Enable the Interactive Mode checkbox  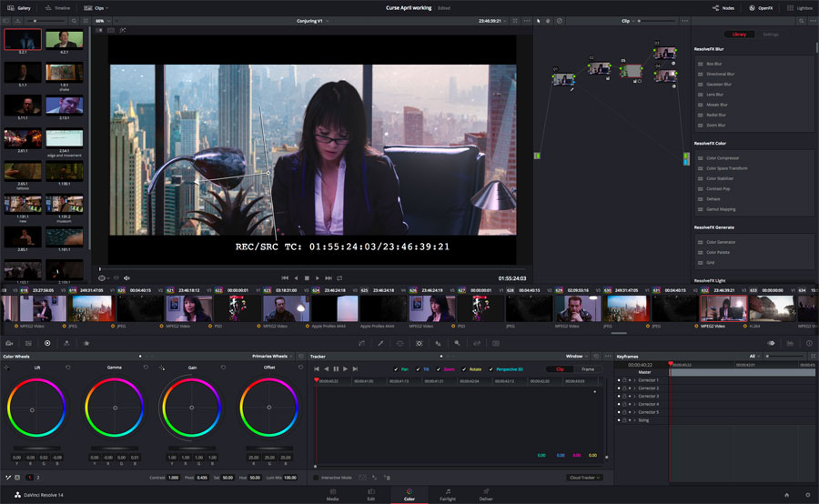[316, 478]
